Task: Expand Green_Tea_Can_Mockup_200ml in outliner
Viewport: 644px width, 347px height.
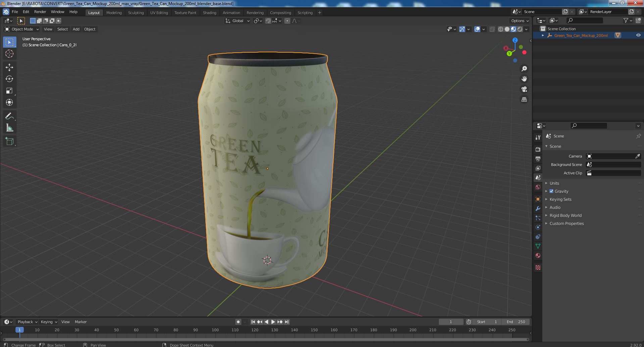Action: point(543,35)
